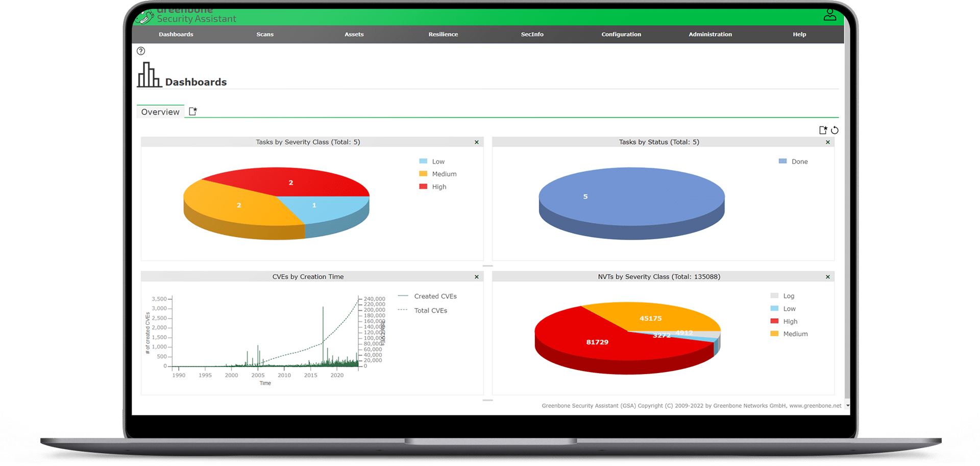Toggle Low legend in NVTs chart
The image size is (980, 466).
[x=783, y=309]
